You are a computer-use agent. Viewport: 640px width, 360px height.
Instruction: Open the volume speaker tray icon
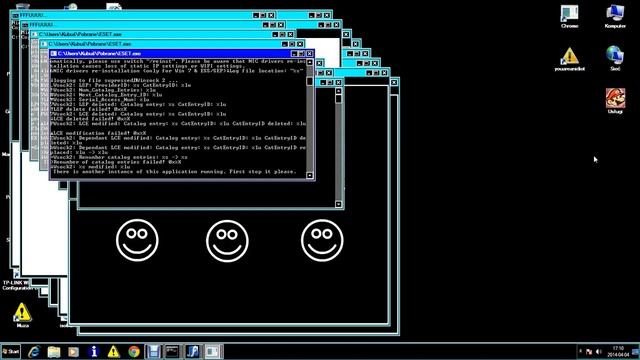click(599, 351)
